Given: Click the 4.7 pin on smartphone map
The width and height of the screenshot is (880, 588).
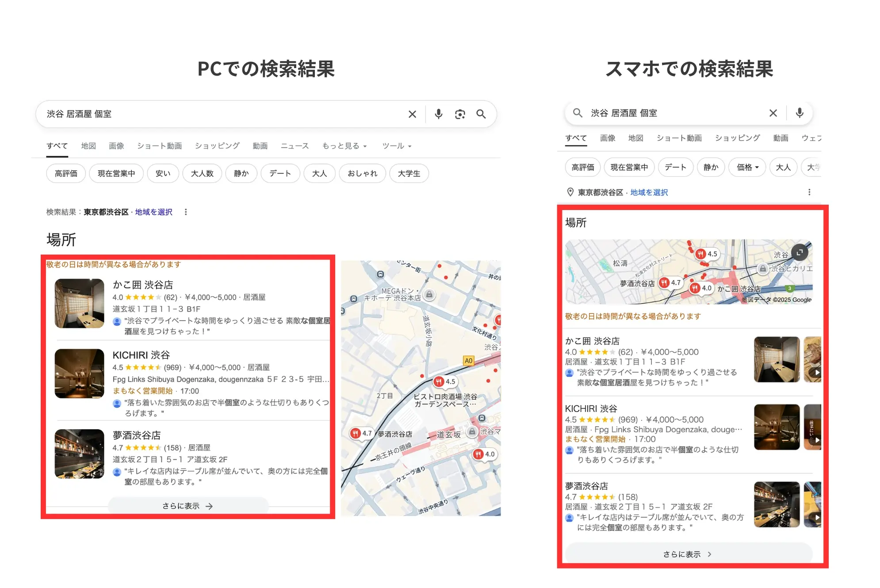Looking at the screenshot, I should pyautogui.click(x=670, y=283).
